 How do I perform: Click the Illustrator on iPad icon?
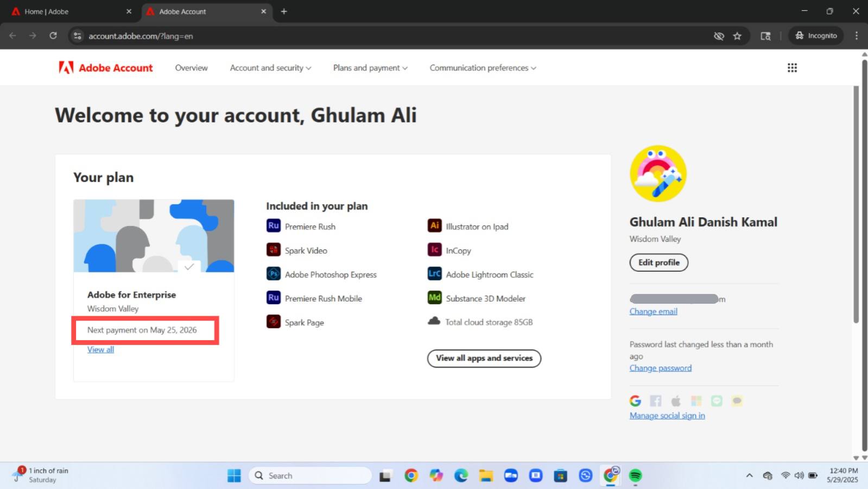pyautogui.click(x=434, y=225)
